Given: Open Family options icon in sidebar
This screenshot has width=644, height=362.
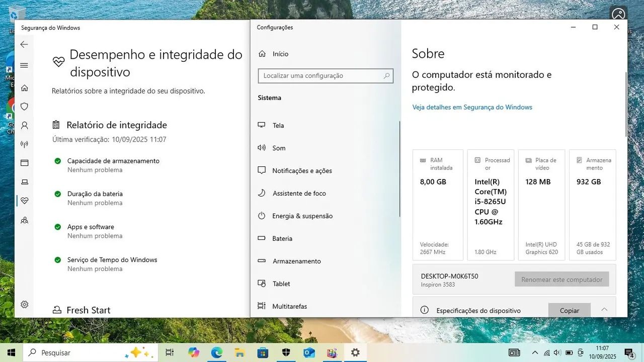Looking at the screenshot, I should (x=24, y=220).
